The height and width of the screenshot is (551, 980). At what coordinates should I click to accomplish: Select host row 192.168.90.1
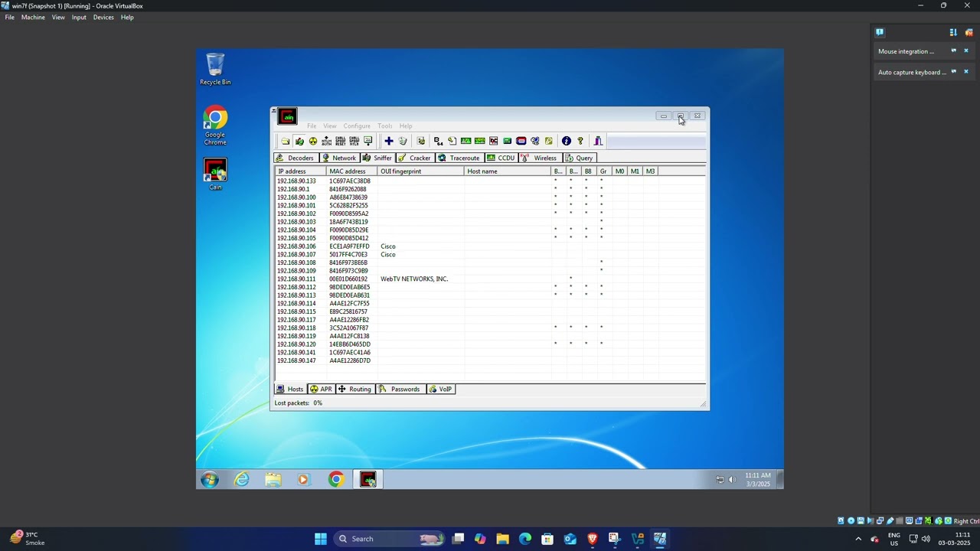click(x=490, y=189)
